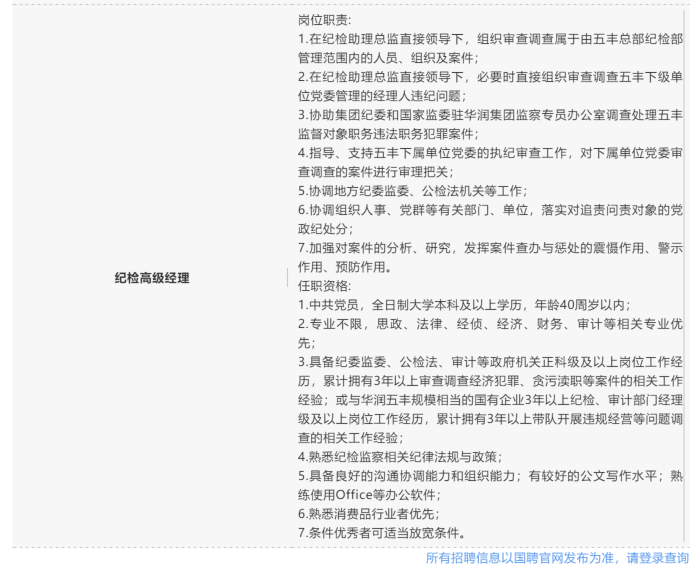The width and height of the screenshot is (700, 581).
Task: Select the line starting 6.协调组织人事、党群
Action: 490,210
